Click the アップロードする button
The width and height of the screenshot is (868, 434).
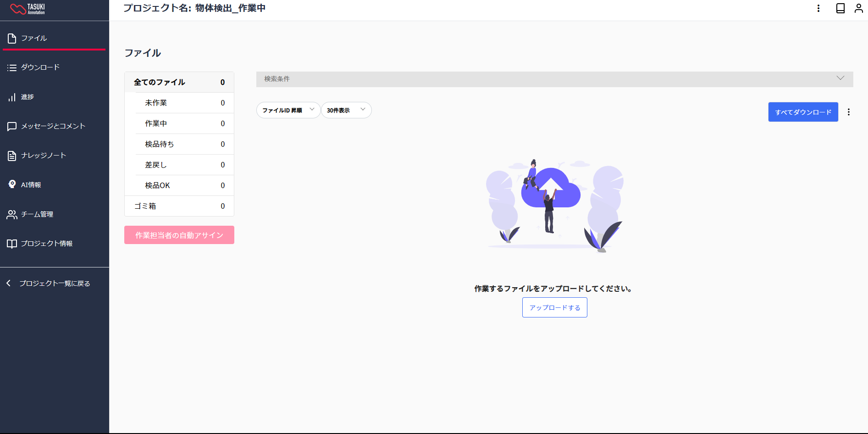click(554, 307)
